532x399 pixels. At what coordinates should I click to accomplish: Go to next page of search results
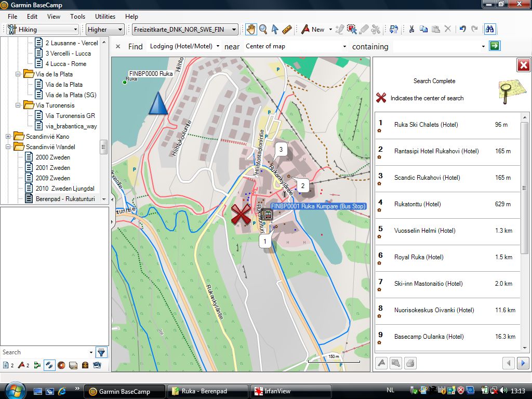(x=523, y=363)
